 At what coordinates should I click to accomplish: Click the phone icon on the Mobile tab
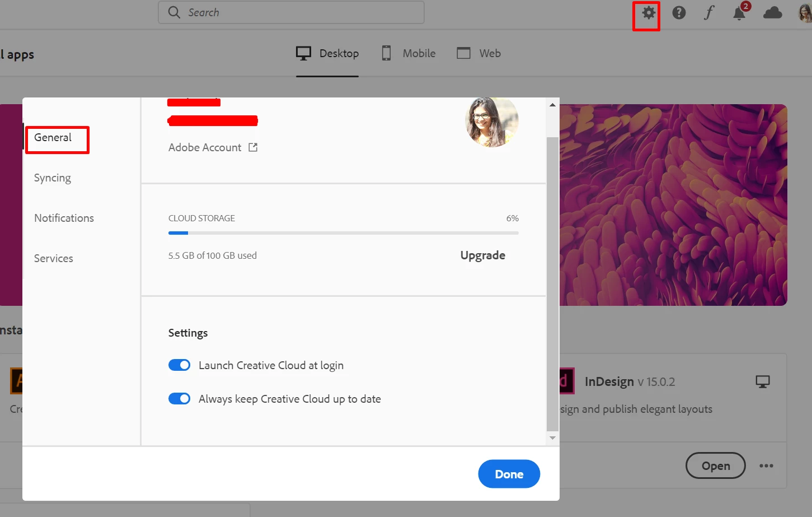(x=386, y=53)
